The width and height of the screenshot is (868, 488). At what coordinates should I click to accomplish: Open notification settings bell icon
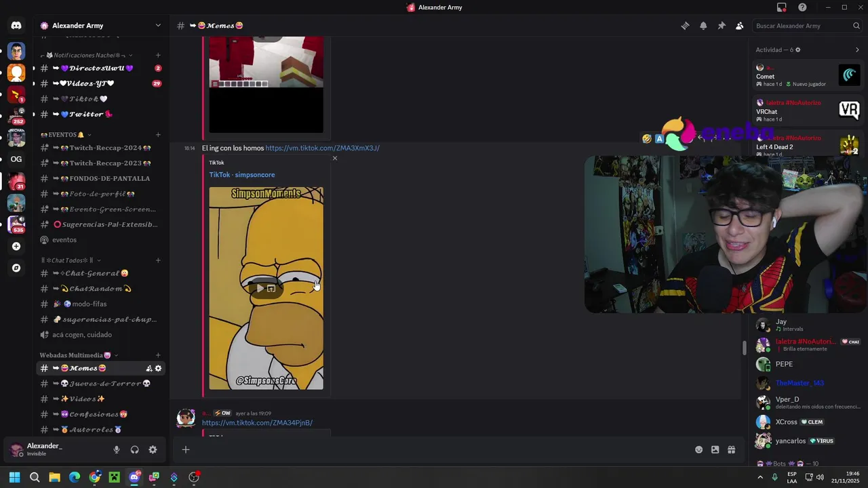[703, 26]
